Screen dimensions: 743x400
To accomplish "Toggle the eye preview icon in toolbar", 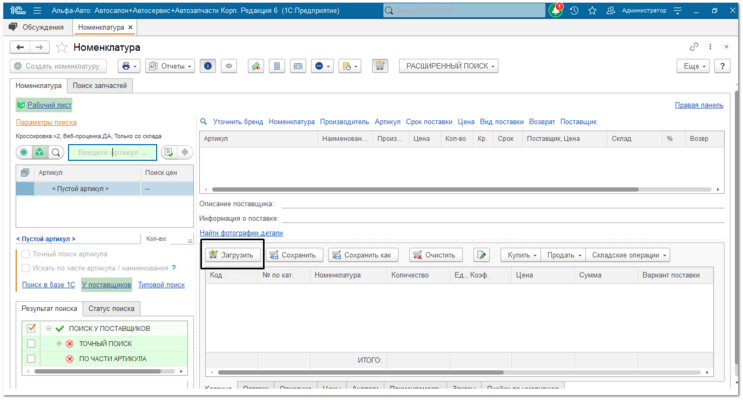I will [x=229, y=66].
